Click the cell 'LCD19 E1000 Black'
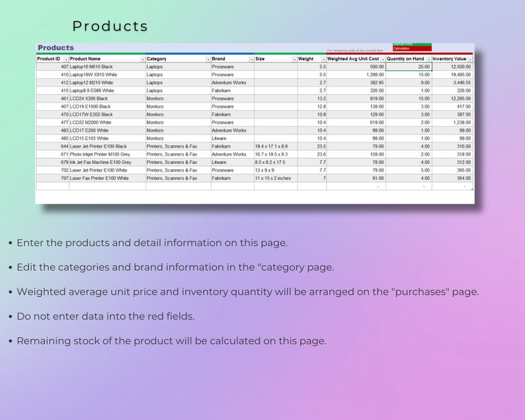Screen dimensions: 525x420 [107, 106]
